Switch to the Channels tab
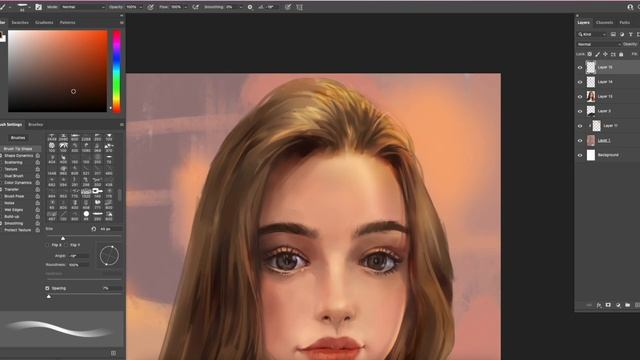This screenshot has height=360, width=640. pos(604,22)
